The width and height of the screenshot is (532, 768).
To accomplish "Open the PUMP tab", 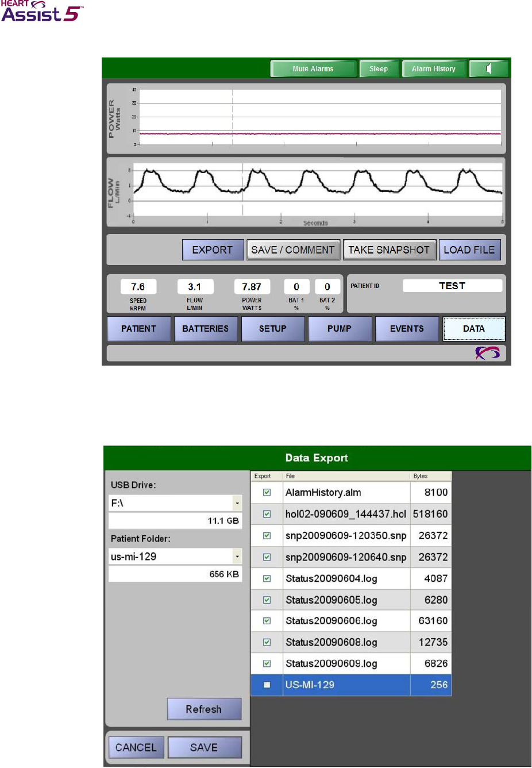I will point(340,329).
